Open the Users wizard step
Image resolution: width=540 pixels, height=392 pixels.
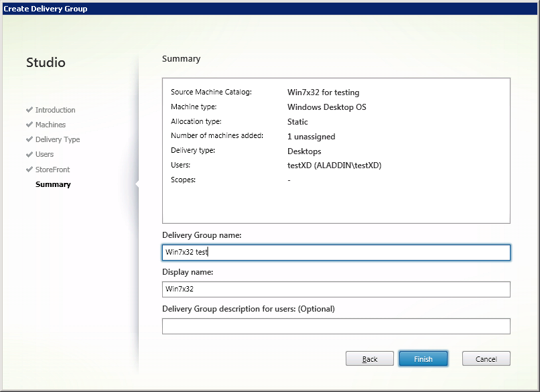(44, 154)
